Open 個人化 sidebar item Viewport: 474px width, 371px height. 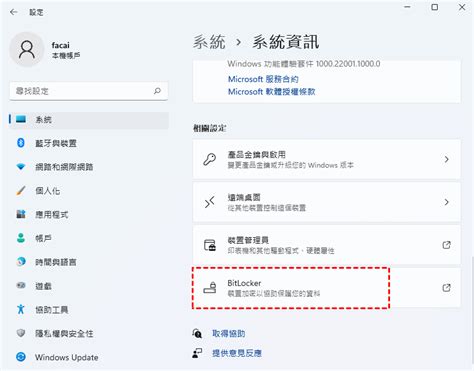coord(89,191)
